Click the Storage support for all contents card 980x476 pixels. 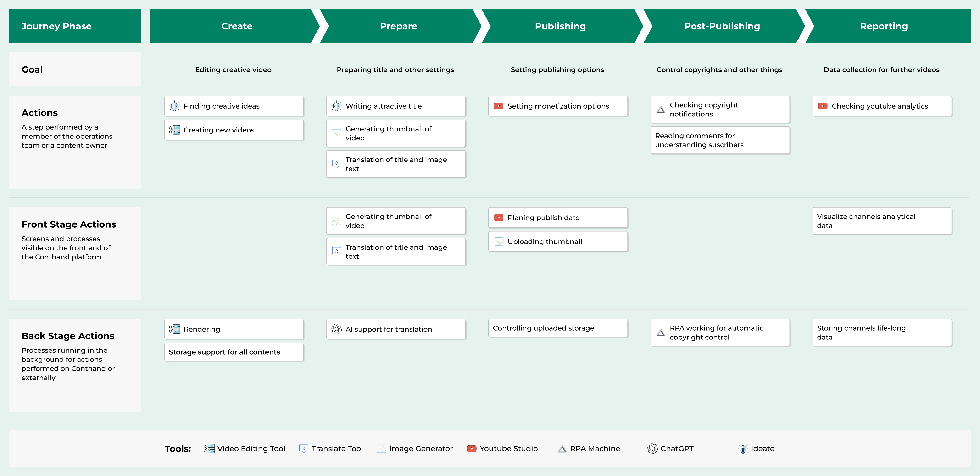pos(234,352)
